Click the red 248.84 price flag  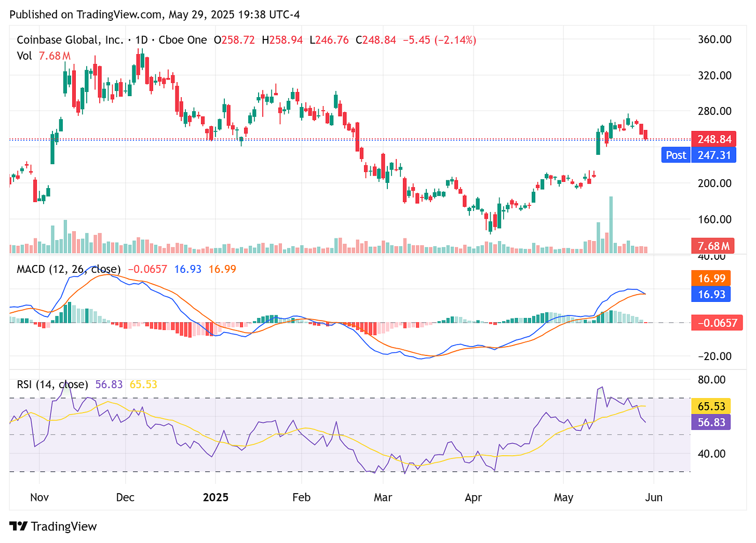[x=713, y=139]
